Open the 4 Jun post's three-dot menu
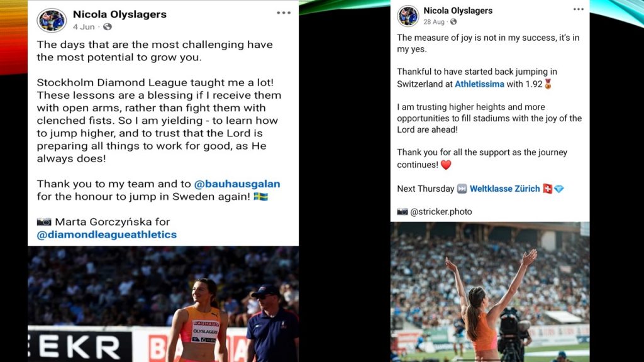 pyautogui.click(x=284, y=13)
